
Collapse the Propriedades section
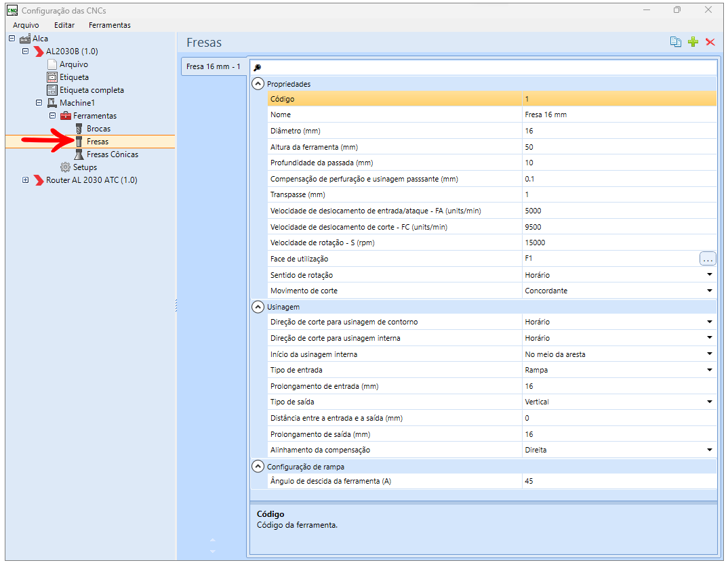258,84
